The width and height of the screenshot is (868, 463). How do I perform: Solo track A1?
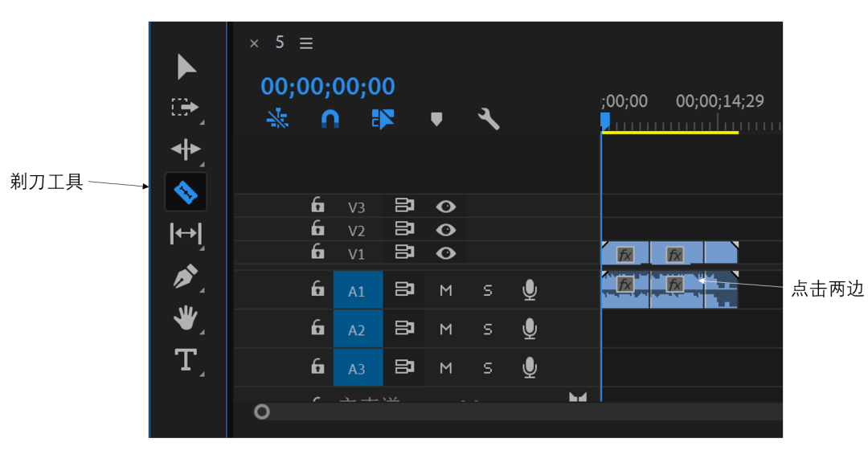(487, 290)
